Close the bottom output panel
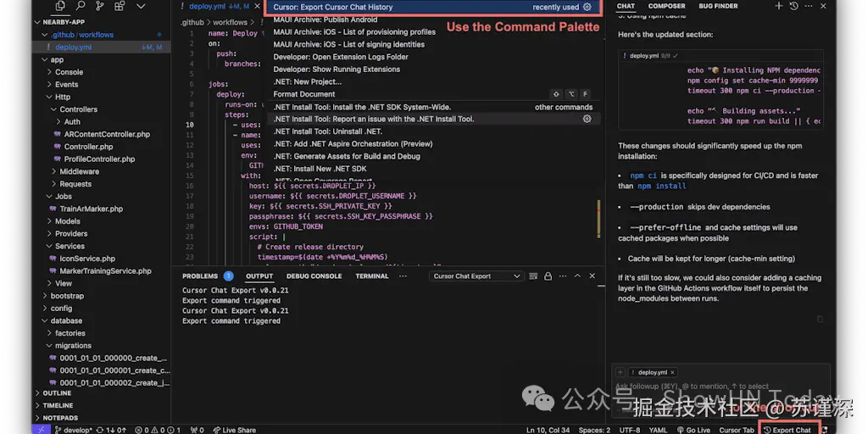 click(x=593, y=275)
